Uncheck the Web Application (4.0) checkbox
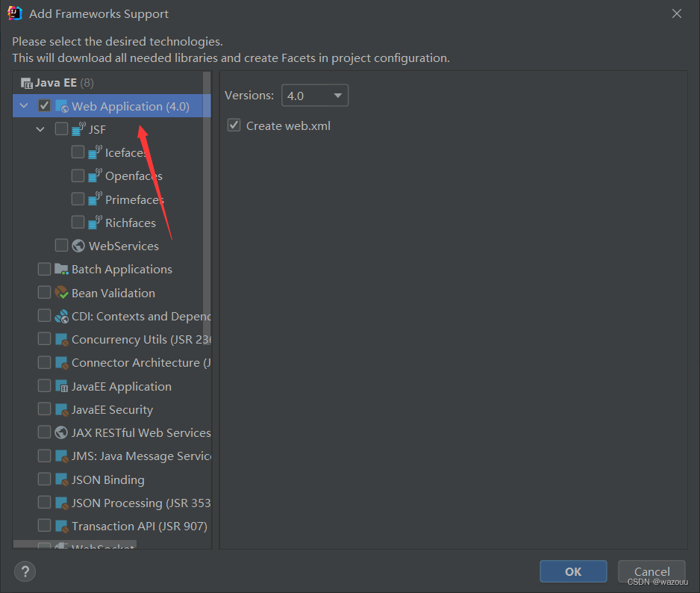The width and height of the screenshot is (700, 593). pos(44,105)
